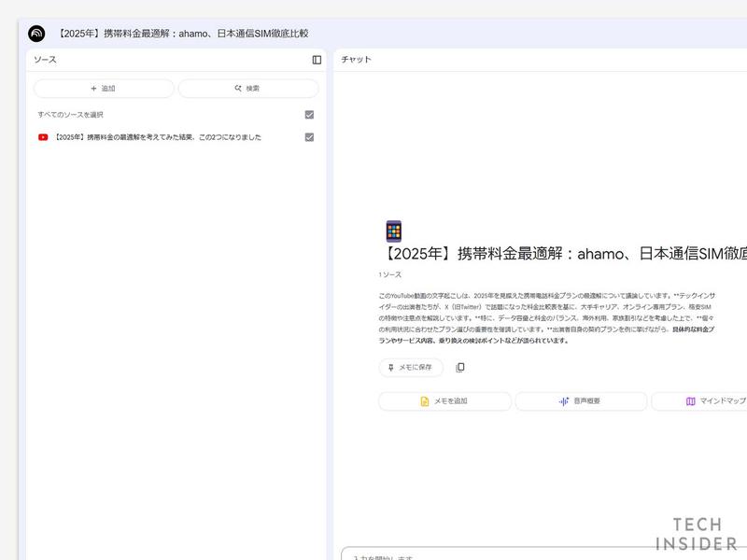The height and width of the screenshot is (560, 747).
Task: Click the YouTube icon next to the source
Action: click(x=41, y=136)
